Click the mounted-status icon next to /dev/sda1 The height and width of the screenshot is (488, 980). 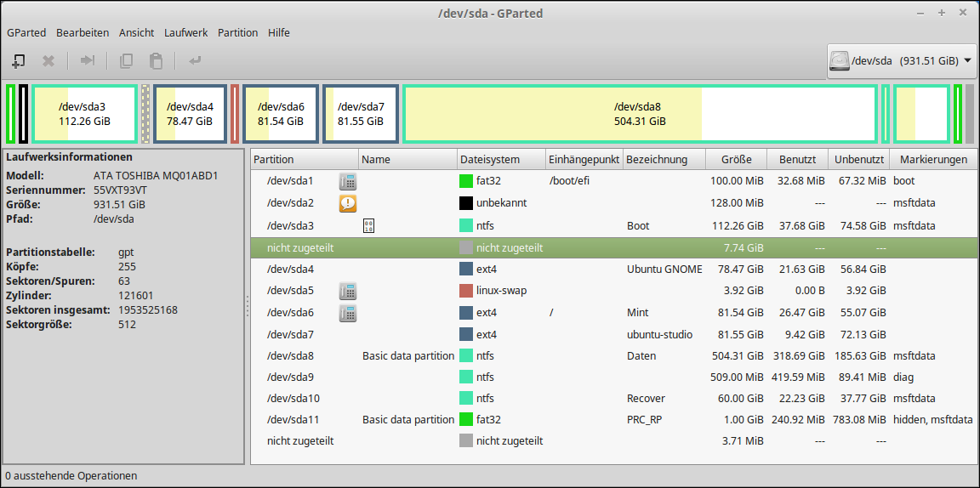tap(347, 181)
